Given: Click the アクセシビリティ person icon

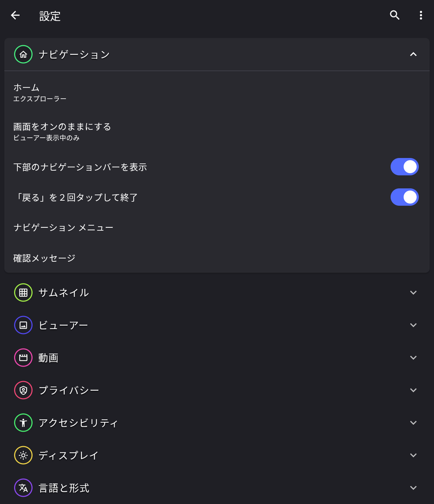Looking at the screenshot, I should coord(23,423).
